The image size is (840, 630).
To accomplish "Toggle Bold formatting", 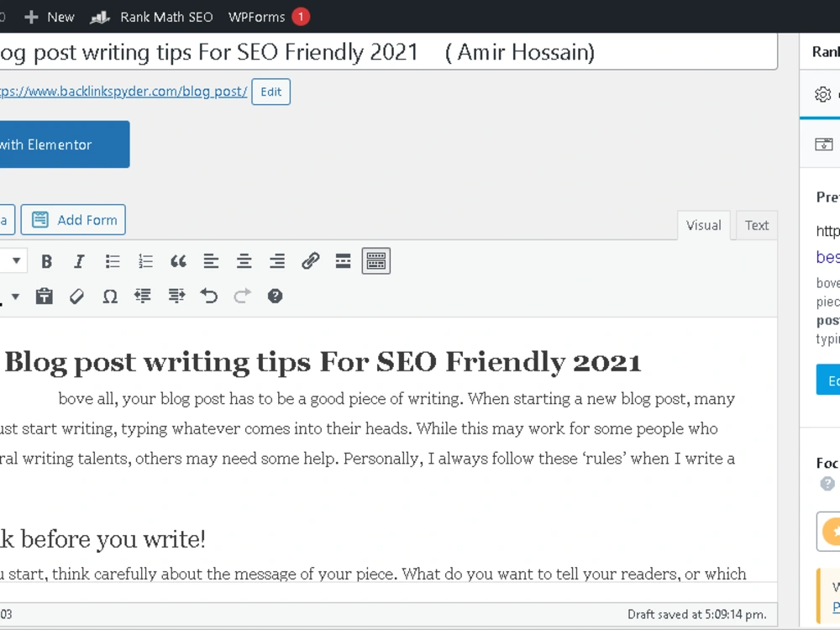I will point(46,261).
